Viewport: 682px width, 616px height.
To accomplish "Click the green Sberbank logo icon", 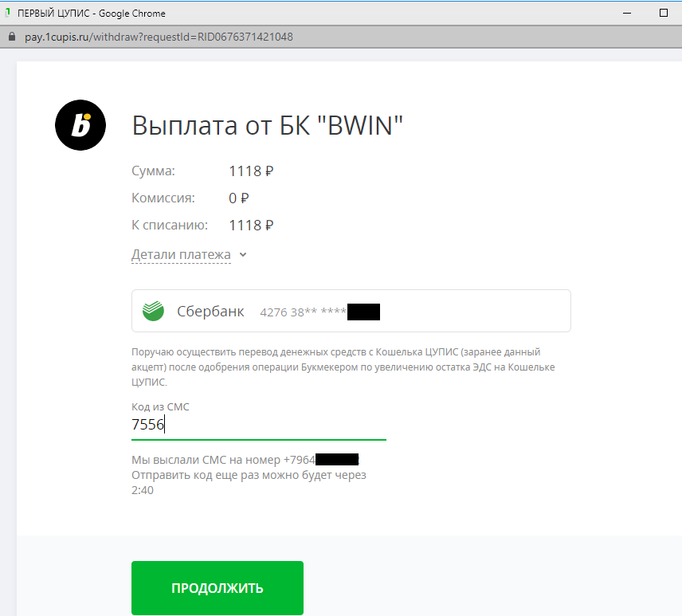I will tap(153, 311).
